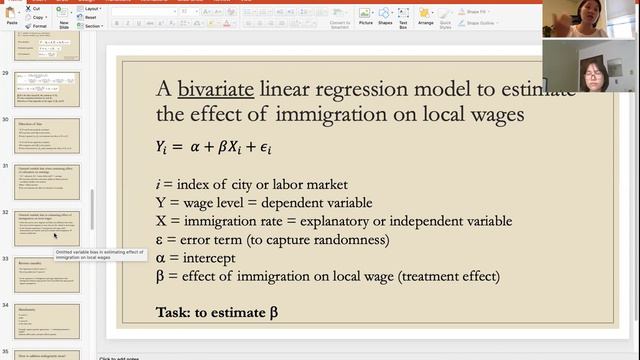This screenshot has height=360, width=640.
Task: Expand the Layout dropdown arrow
Action: pos(101,9)
